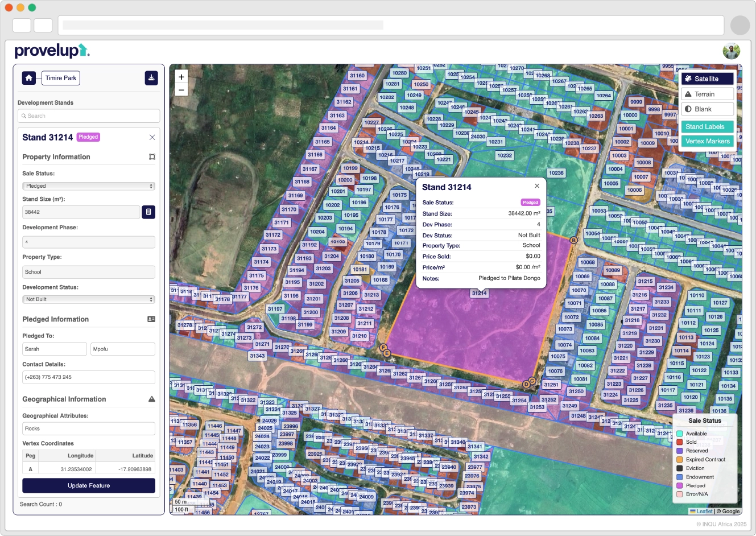
Task: Click the Update Feature button
Action: coord(89,485)
